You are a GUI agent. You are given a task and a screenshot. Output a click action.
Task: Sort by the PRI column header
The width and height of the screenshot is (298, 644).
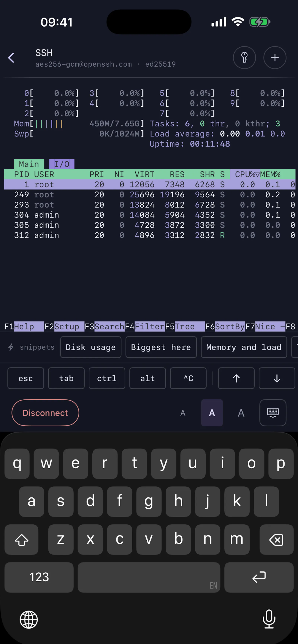[97, 174]
